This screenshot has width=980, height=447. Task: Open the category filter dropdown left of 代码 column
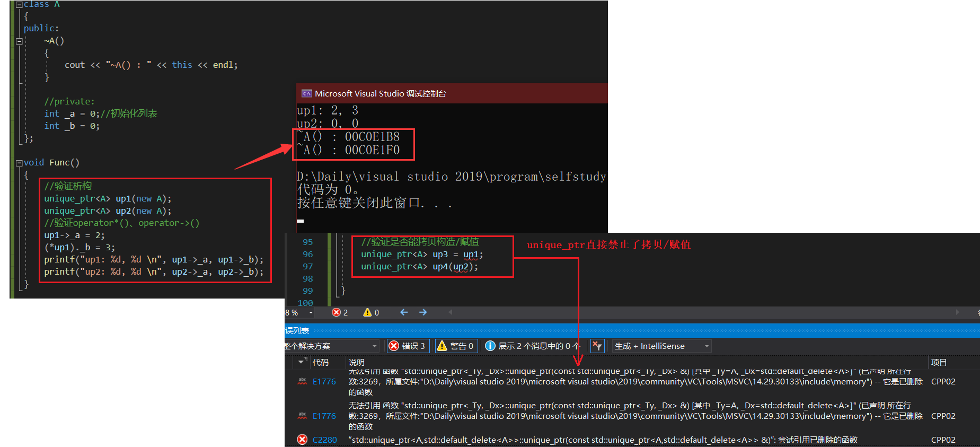coord(302,362)
